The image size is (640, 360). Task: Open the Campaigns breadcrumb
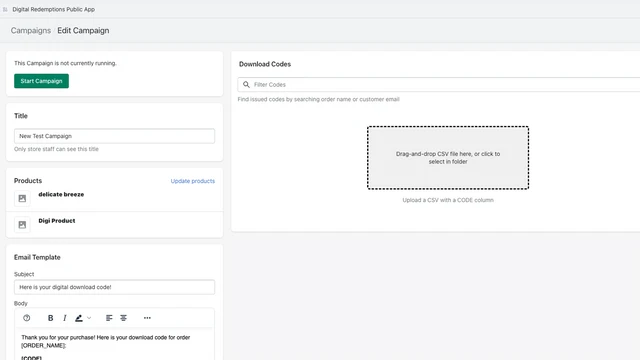point(31,31)
